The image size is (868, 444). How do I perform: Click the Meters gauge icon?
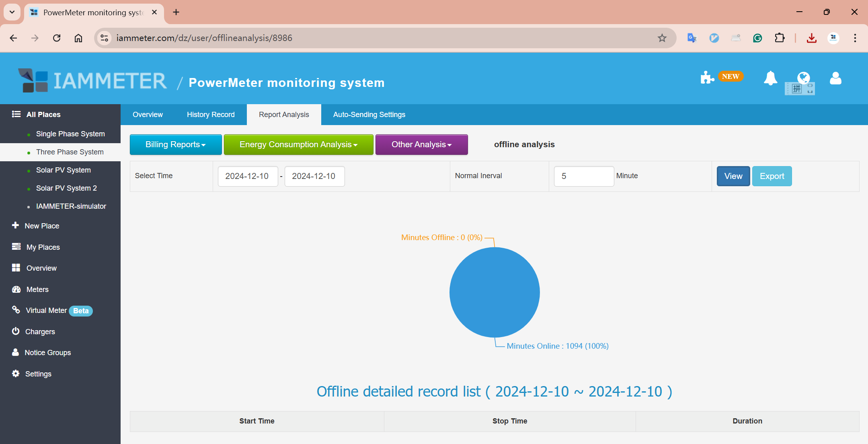pos(16,289)
